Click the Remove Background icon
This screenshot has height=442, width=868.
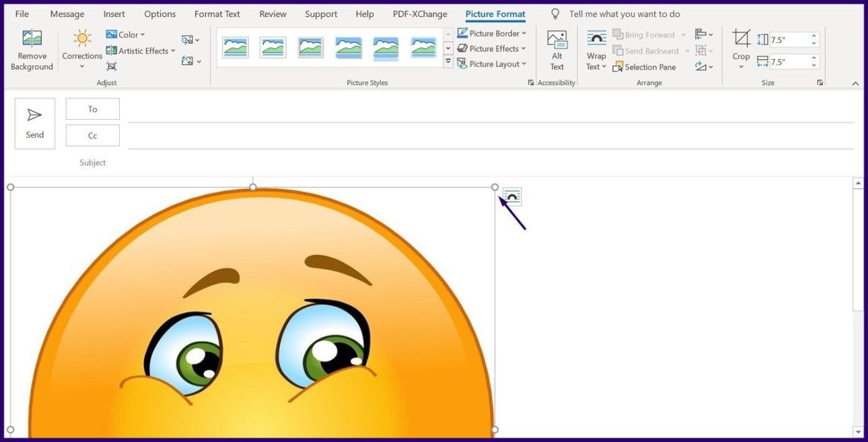(32, 39)
